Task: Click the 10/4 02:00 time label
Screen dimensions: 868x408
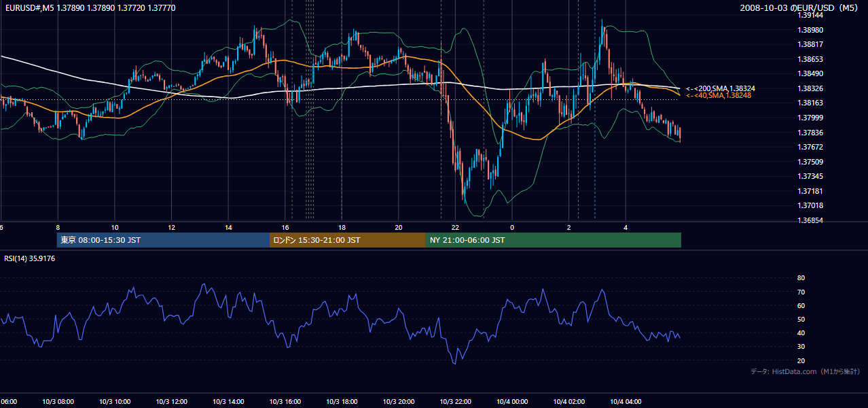Action: [569, 402]
